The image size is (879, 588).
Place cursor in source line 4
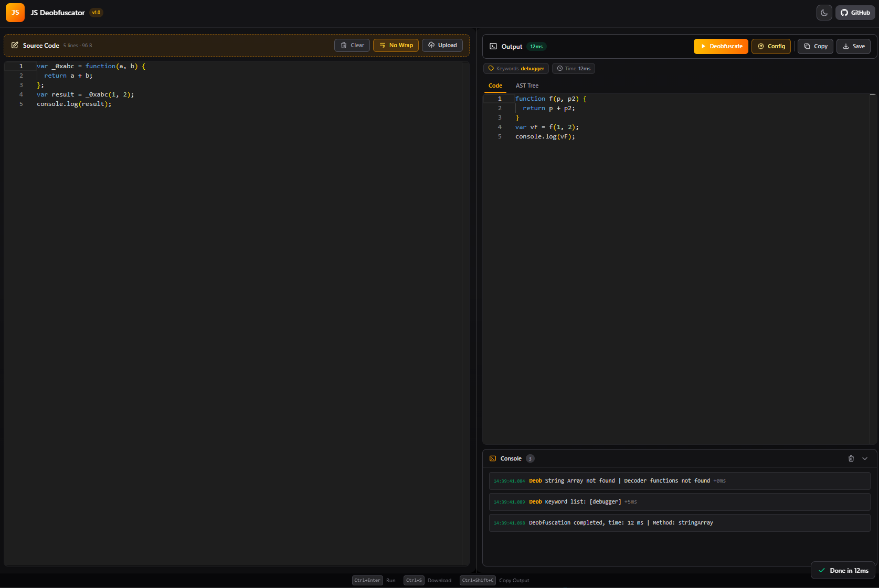[85, 95]
